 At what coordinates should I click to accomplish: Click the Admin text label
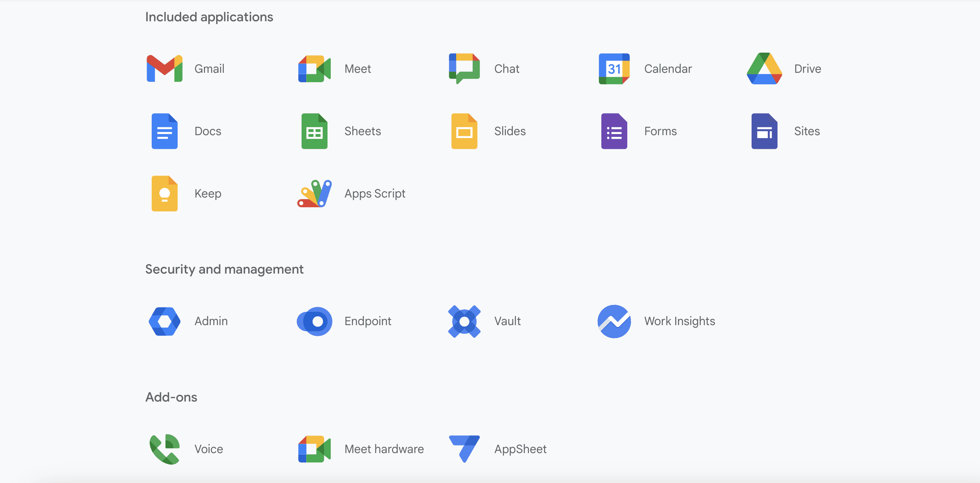click(x=211, y=321)
